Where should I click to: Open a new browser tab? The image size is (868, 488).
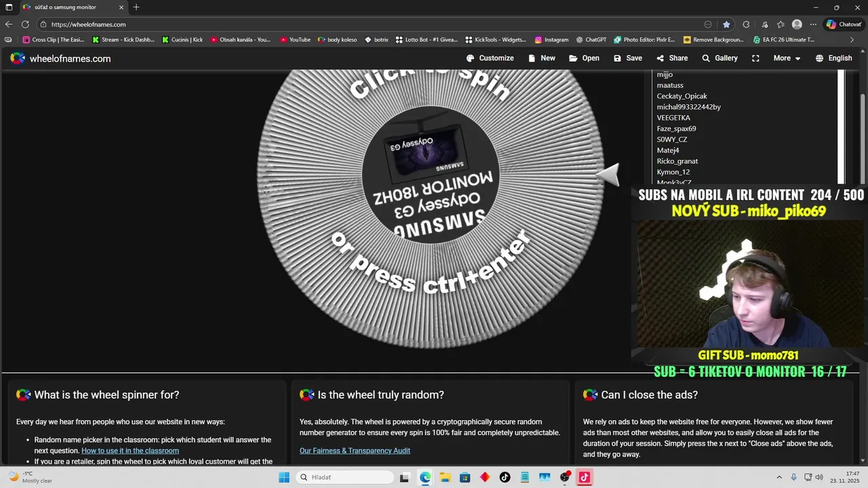[136, 7]
